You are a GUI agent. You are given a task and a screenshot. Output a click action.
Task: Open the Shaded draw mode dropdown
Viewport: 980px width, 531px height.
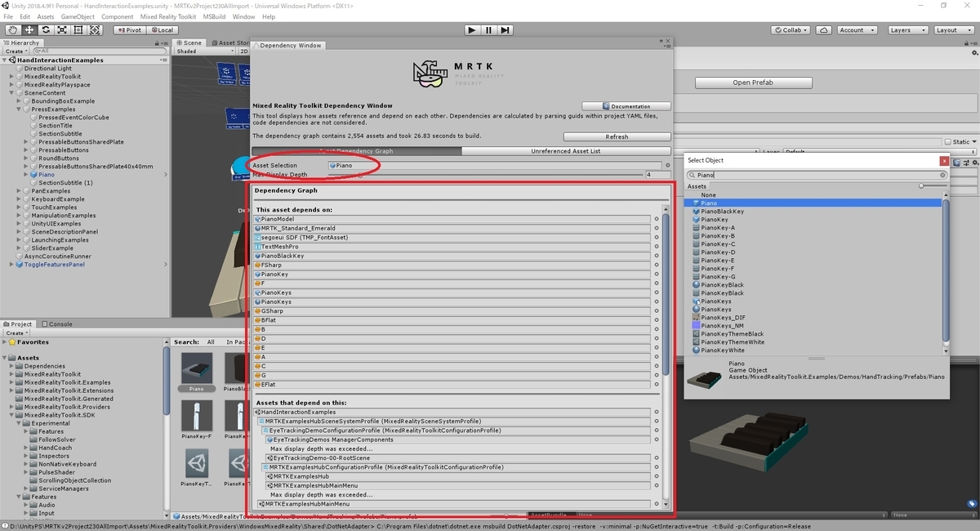204,51
